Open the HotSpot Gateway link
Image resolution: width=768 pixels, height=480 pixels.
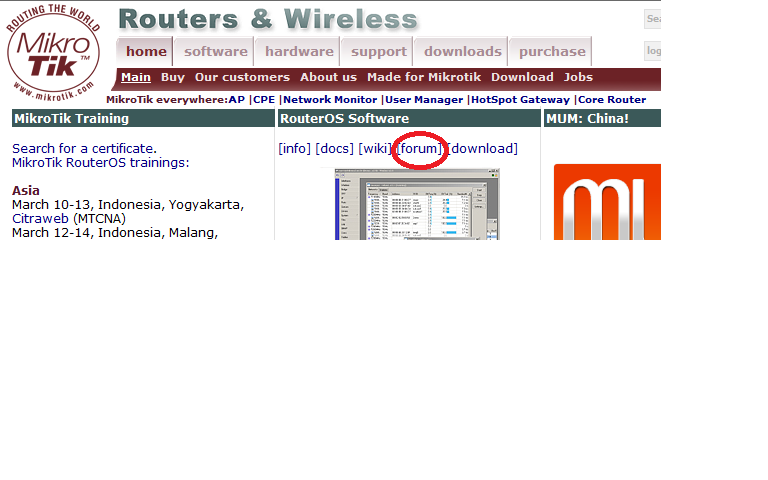tap(520, 99)
